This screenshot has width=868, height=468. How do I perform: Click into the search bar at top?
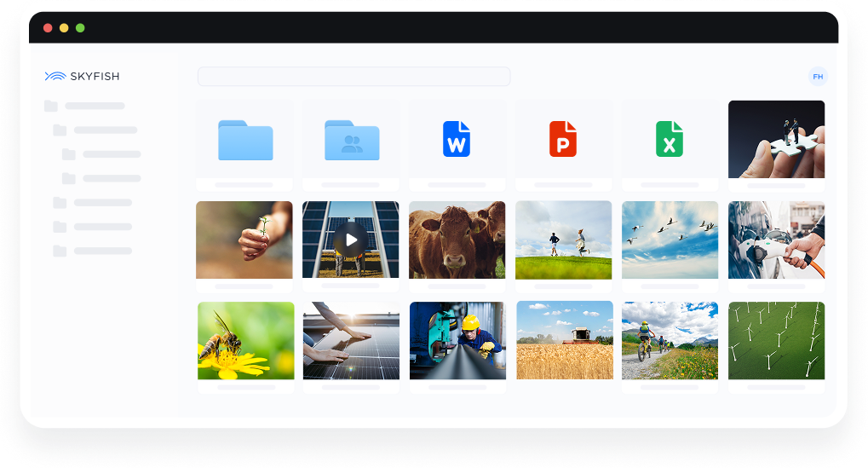click(x=354, y=77)
